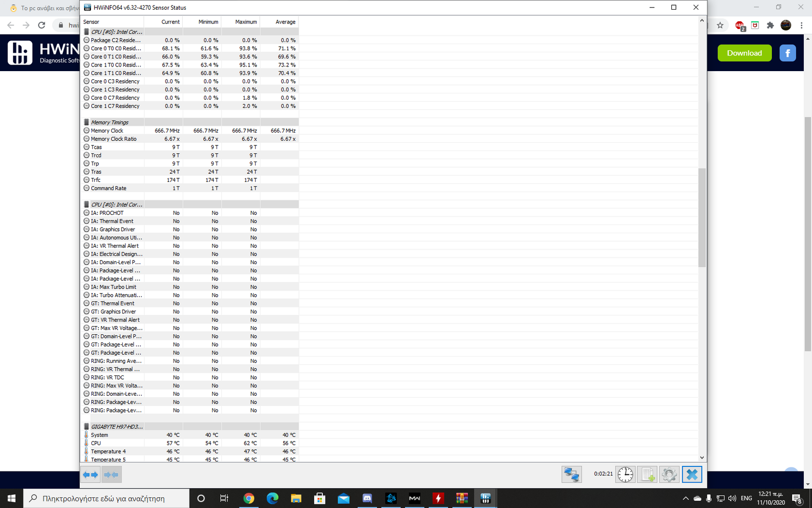Select the Core 0 C3 Residency row
Image resolution: width=812 pixels, height=508 pixels.
[190, 81]
